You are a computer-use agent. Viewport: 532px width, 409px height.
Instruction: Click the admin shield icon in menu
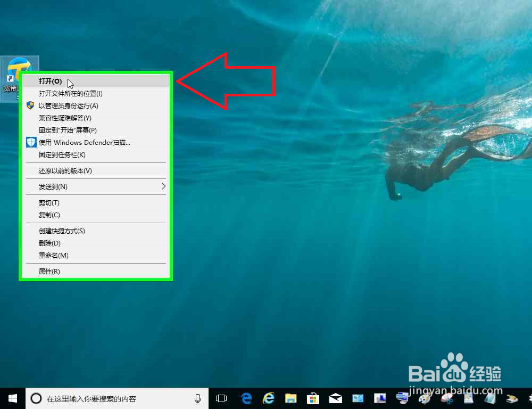pos(30,105)
